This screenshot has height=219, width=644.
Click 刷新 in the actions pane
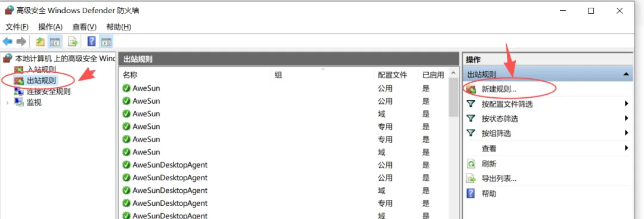(x=489, y=164)
